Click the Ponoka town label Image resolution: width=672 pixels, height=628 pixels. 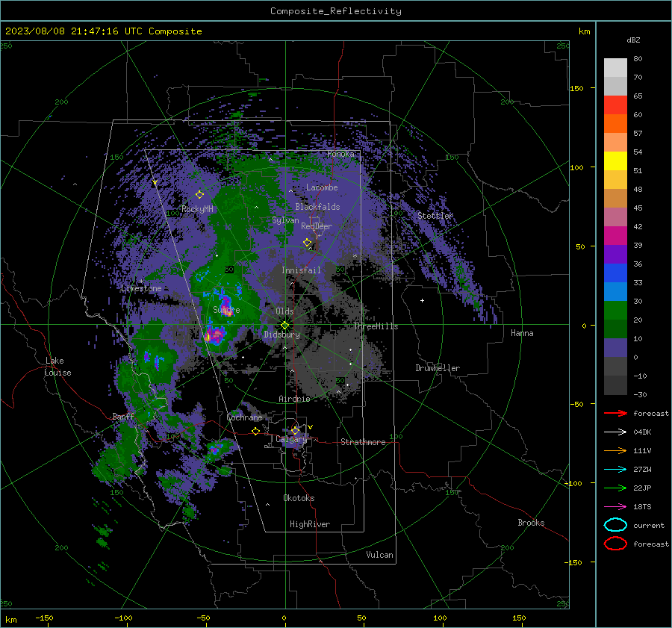(x=340, y=154)
